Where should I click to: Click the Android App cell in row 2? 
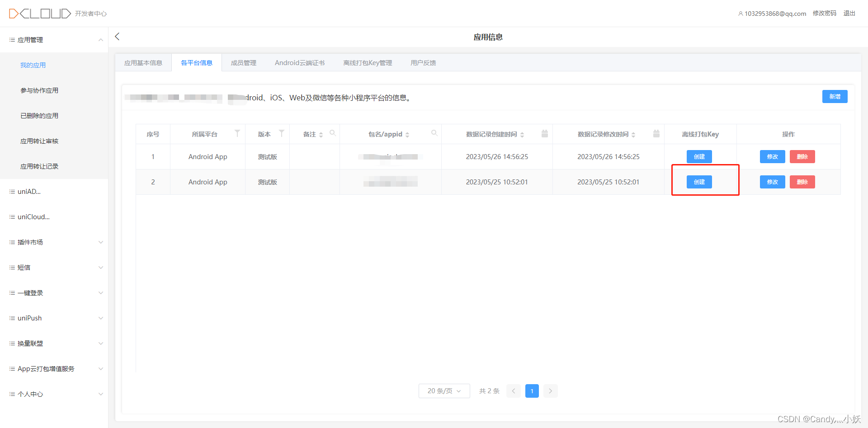[208, 182]
